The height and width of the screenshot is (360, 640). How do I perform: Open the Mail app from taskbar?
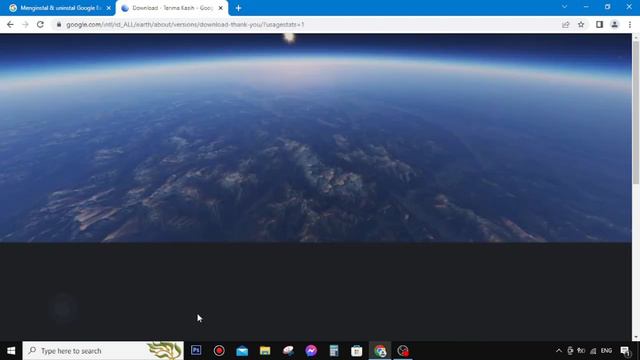[x=242, y=351]
